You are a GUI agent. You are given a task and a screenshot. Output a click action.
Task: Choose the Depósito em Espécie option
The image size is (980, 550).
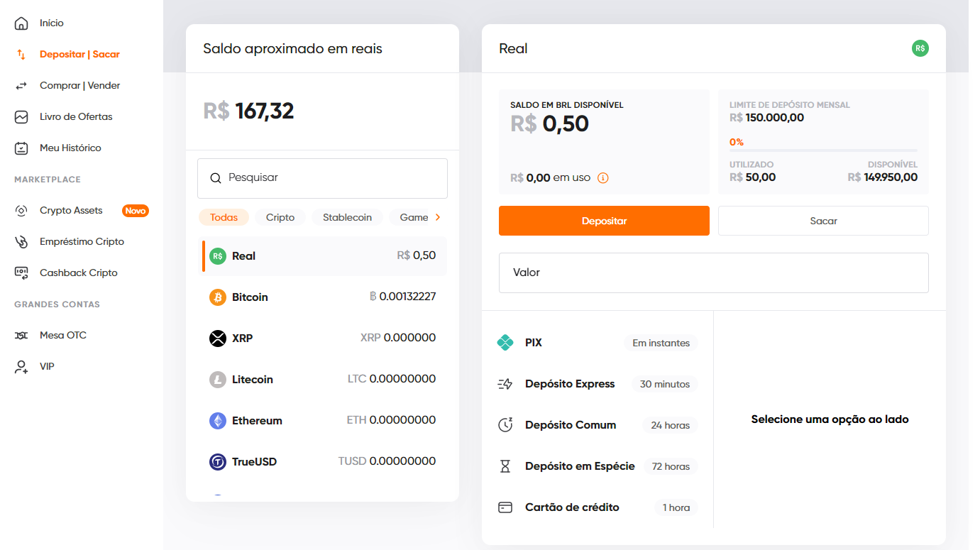pos(598,466)
